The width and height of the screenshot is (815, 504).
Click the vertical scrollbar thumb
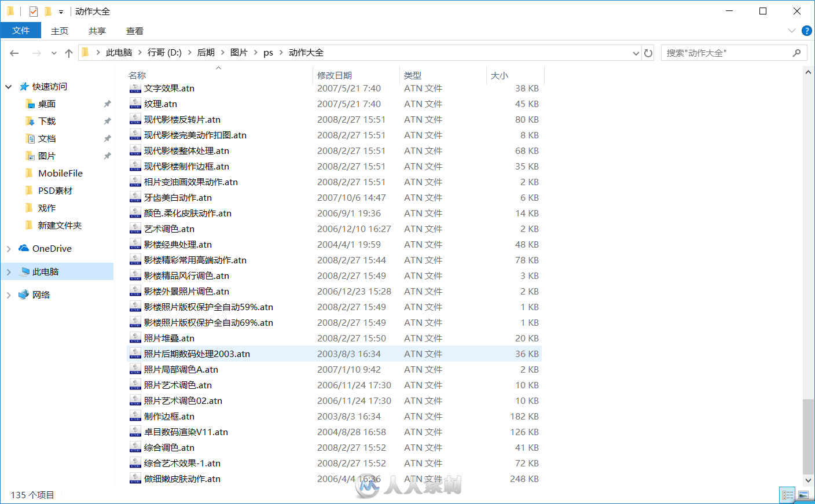pos(809,436)
